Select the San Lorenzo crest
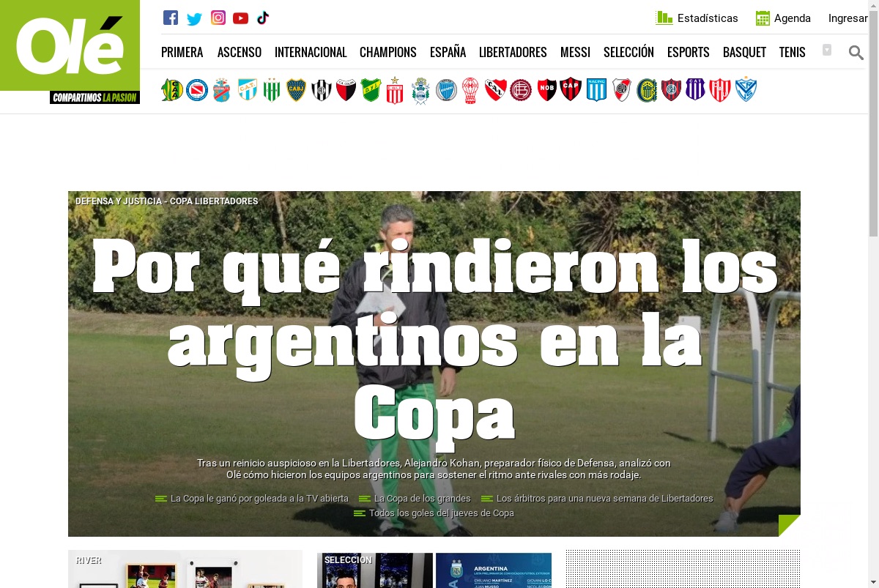This screenshot has width=879, height=588. (x=672, y=90)
